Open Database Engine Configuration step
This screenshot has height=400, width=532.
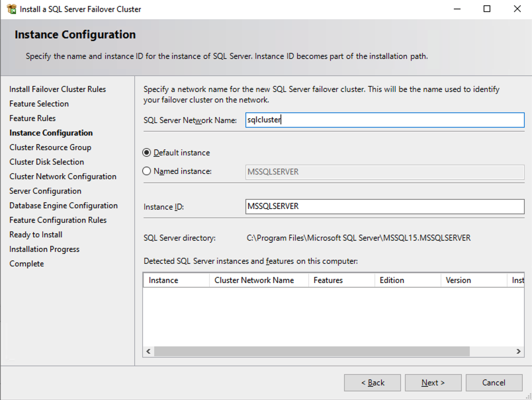[x=64, y=206]
